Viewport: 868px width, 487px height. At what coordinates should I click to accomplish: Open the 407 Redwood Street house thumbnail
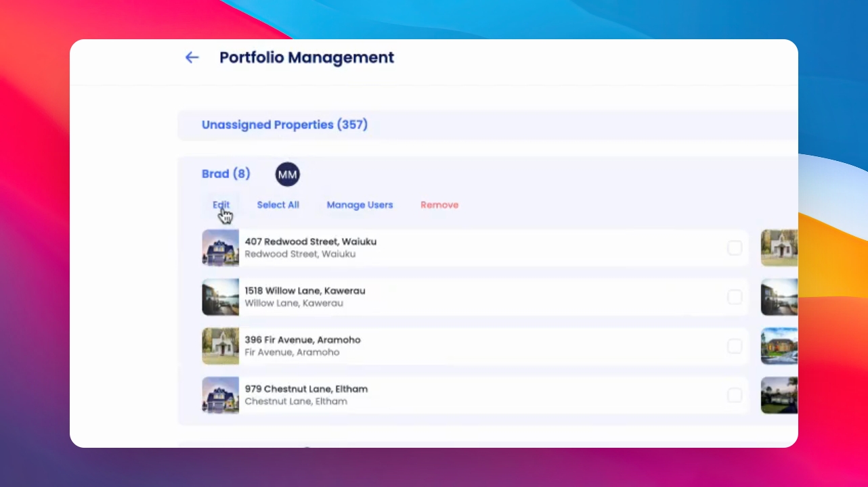click(221, 248)
